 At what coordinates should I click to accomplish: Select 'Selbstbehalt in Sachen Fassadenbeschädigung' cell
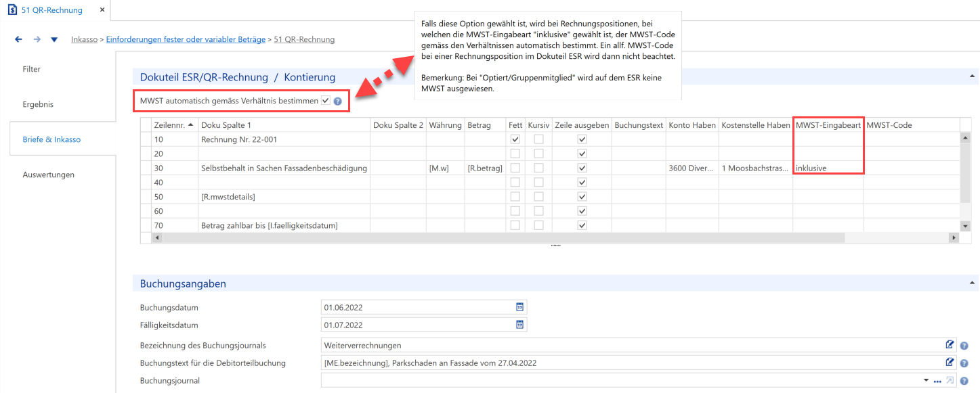[x=284, y=168]
